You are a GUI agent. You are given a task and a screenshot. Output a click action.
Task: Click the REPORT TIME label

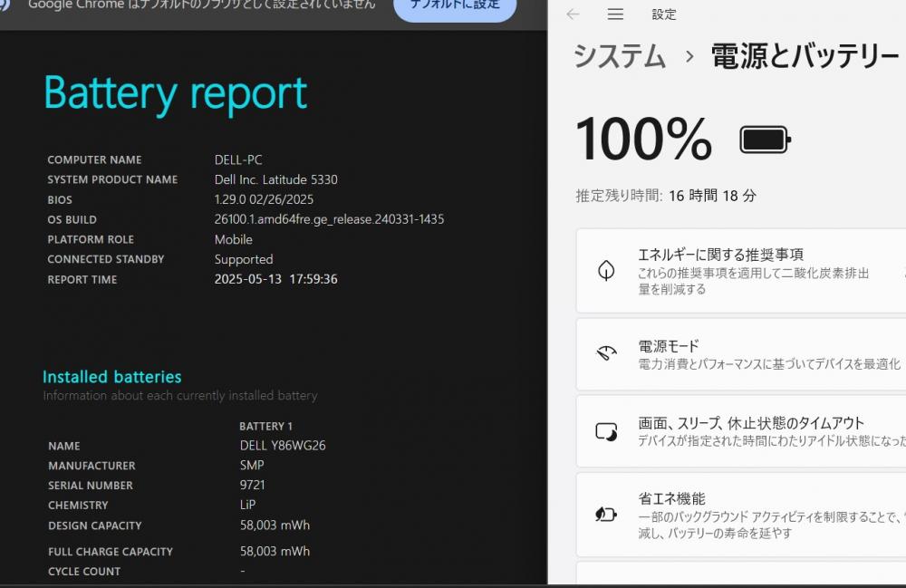tap(82, 280)
